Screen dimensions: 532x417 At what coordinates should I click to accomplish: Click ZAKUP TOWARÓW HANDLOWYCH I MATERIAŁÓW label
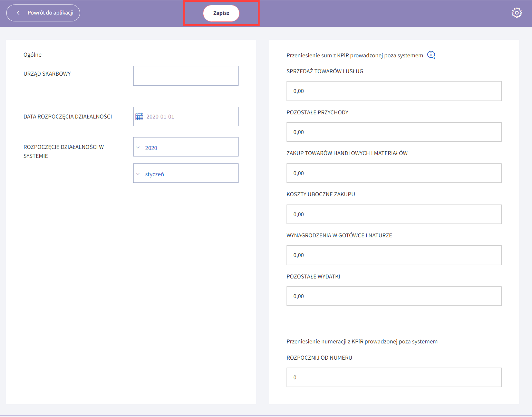pyautogui.click(x=347, y=153)
